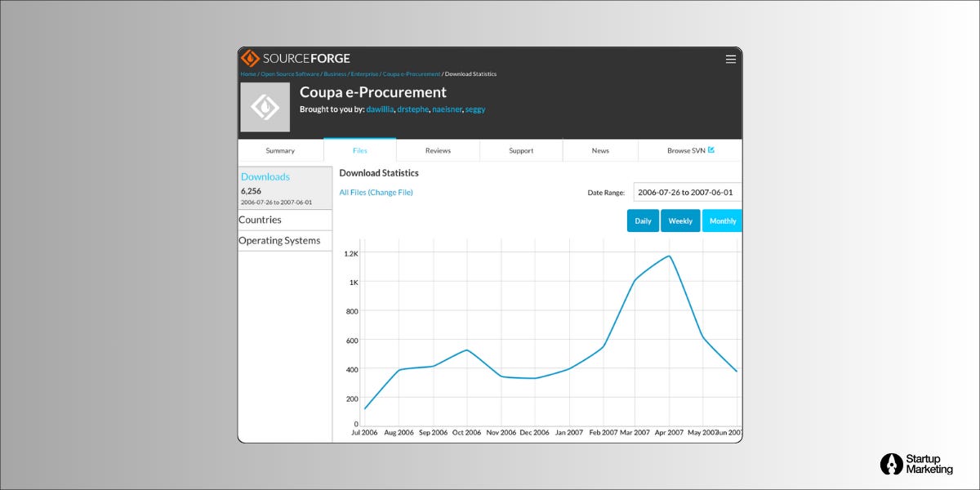Click the Coupa e-Procurement project icon
Image resolution: width=980 pixels, height=490 pixels.
[265, 107]
